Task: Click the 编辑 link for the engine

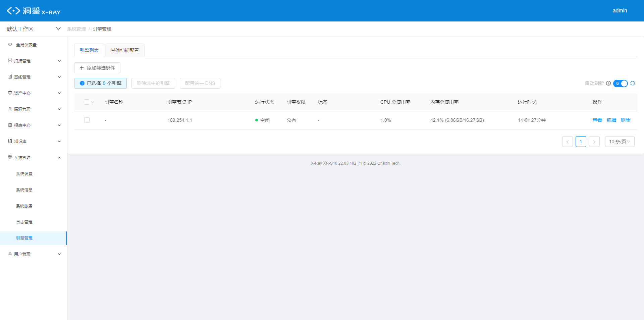Action: (611, 120)
